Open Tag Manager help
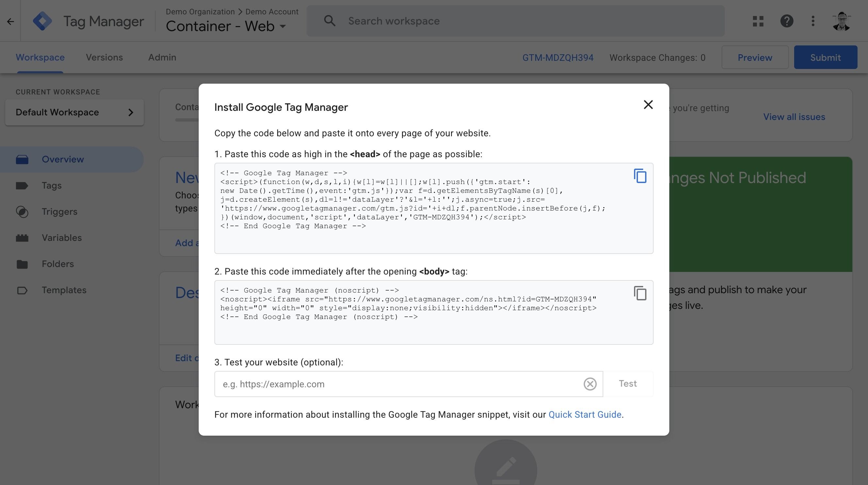The image size is (868, 485). [786, 21]
